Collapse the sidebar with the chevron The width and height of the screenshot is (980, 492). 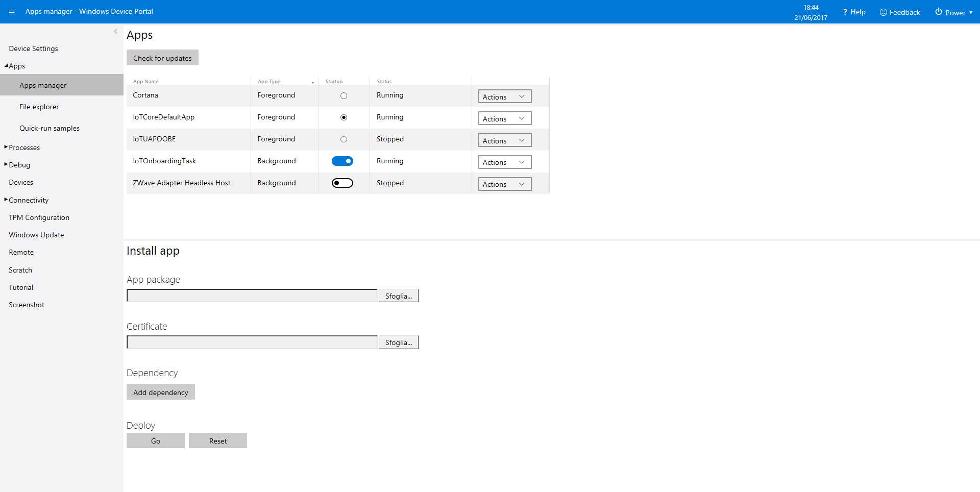(x=116, y=32)
